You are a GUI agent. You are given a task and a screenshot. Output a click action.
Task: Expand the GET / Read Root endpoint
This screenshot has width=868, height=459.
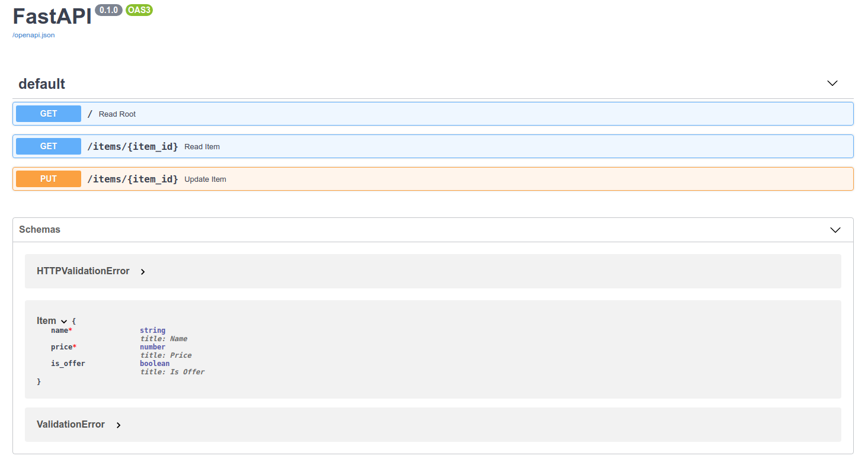[433, 114]
